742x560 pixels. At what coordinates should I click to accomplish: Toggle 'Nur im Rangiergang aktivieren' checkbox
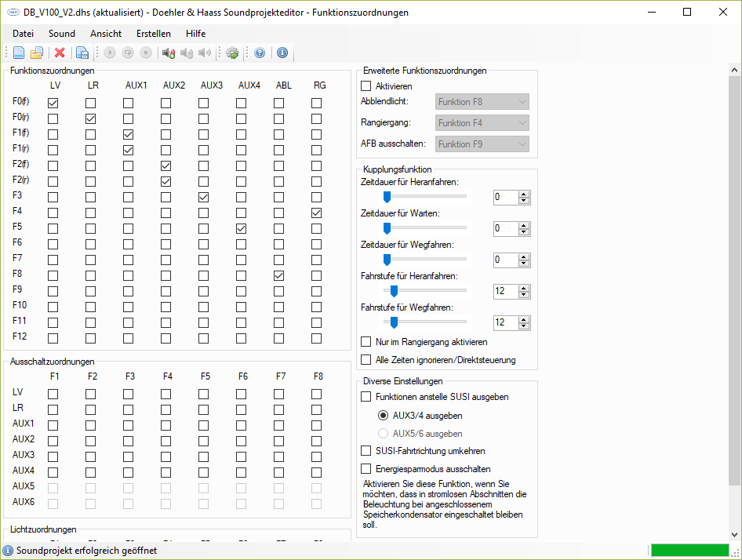[366, 342]
